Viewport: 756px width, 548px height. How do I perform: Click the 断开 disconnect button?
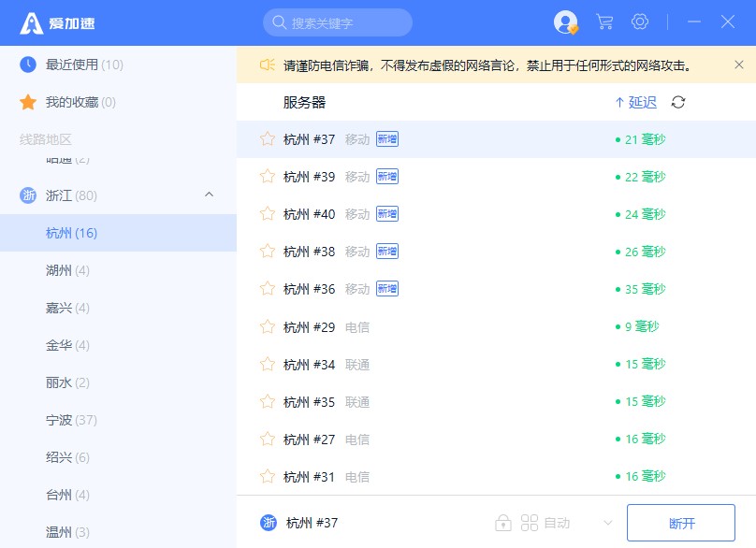681,523
